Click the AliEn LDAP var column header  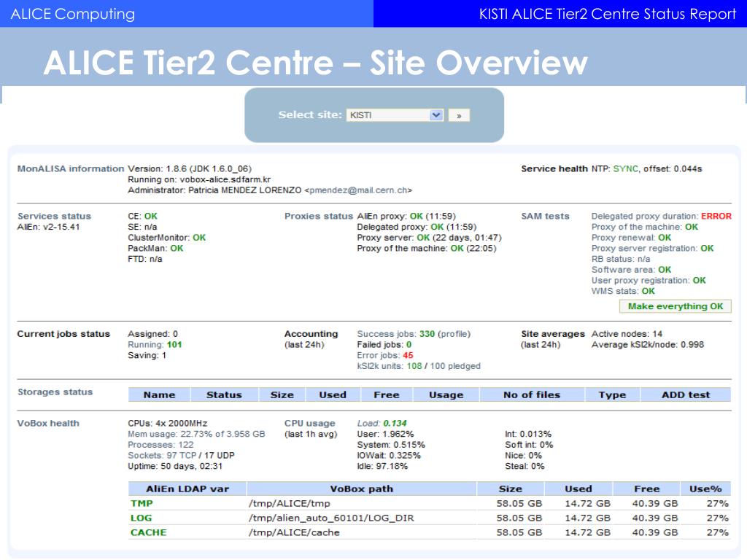click(x=187, y=489)
